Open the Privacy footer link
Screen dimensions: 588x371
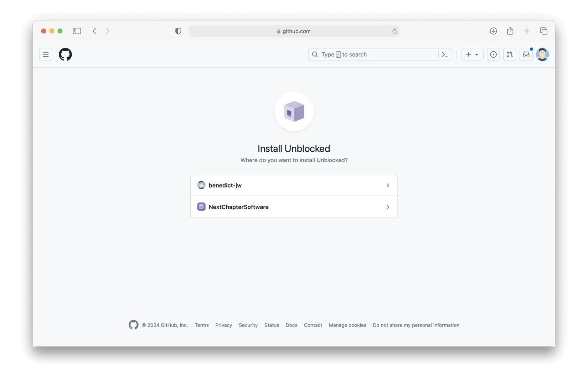[223, 325]
